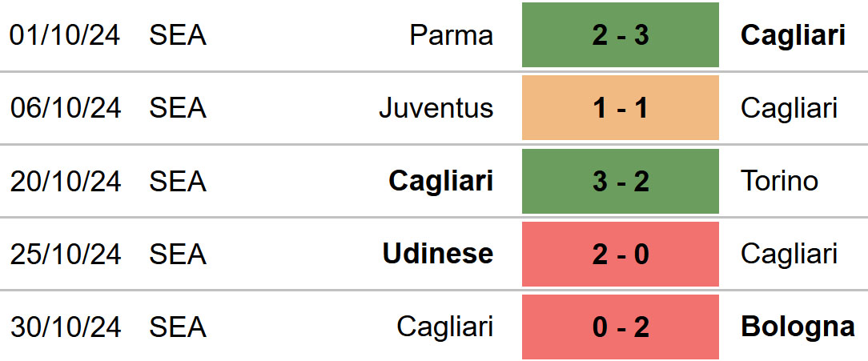Screen dimensions: 868x361
Task: Click the SEA label on the Udinese row
Action: (178, 254)
